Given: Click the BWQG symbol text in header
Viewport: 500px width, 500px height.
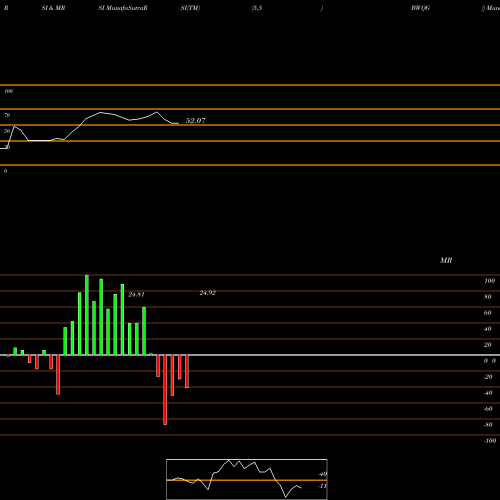Looking at the screenshot, I should coord(420,8).
